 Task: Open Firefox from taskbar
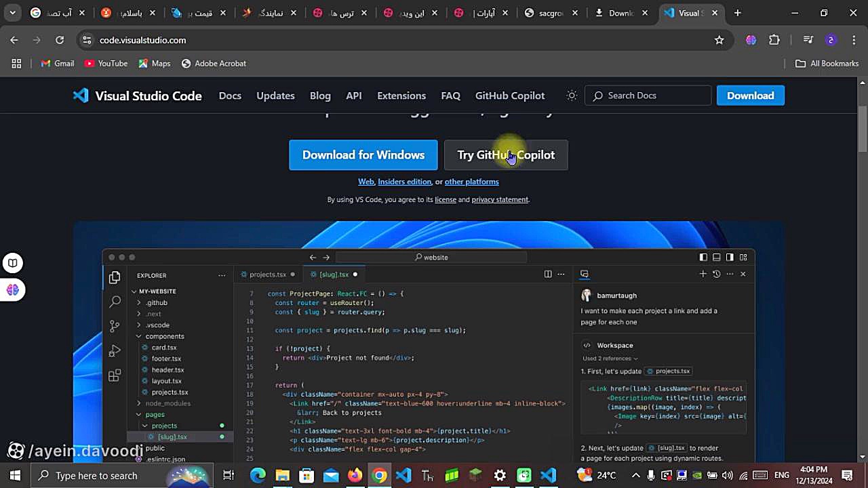point(355,475)
